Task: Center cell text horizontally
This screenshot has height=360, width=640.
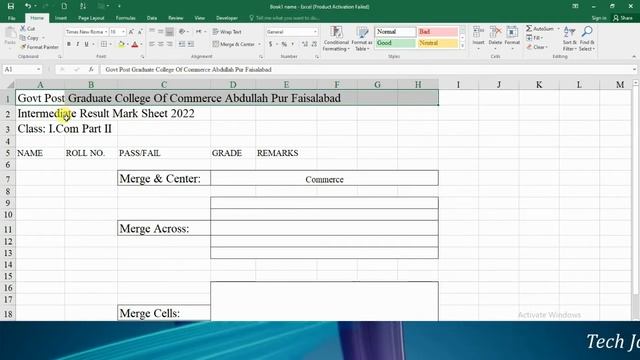Action: click(x=161, y=44)
